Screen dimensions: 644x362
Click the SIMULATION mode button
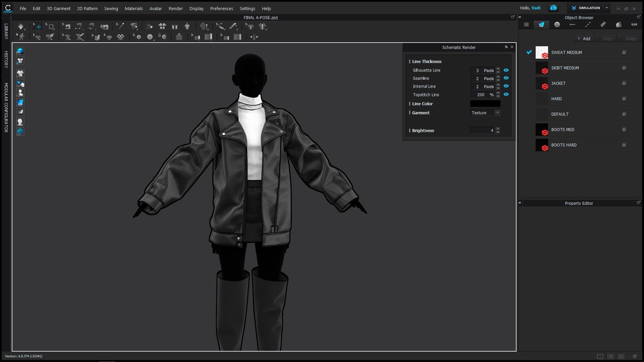click(586, 8)
